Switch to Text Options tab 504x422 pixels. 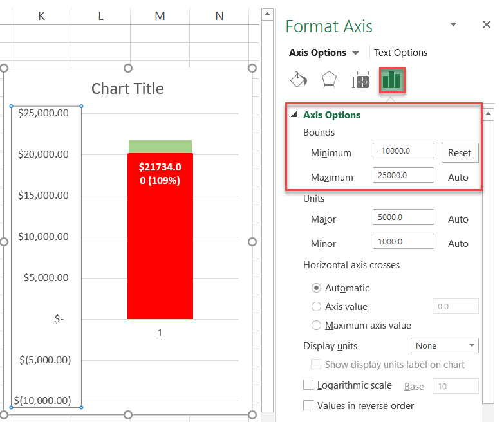coord(400,53)
